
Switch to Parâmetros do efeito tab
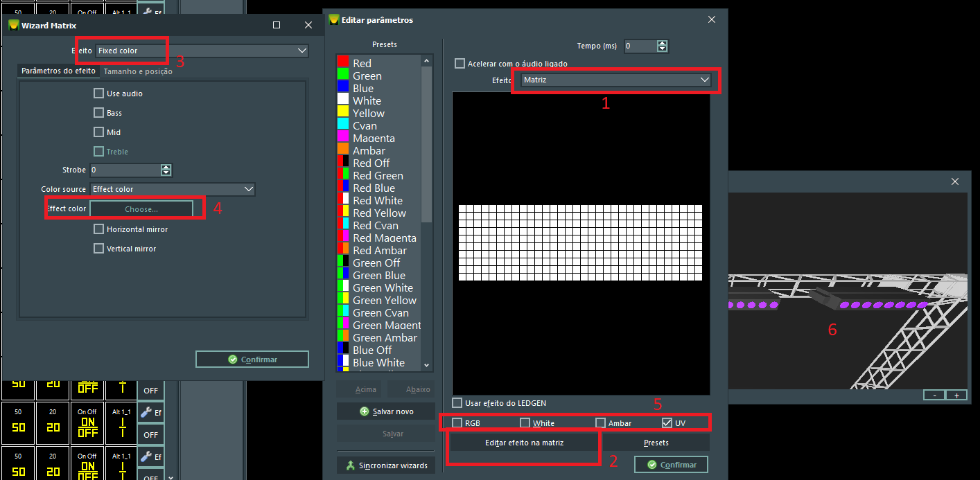point(58,71)
